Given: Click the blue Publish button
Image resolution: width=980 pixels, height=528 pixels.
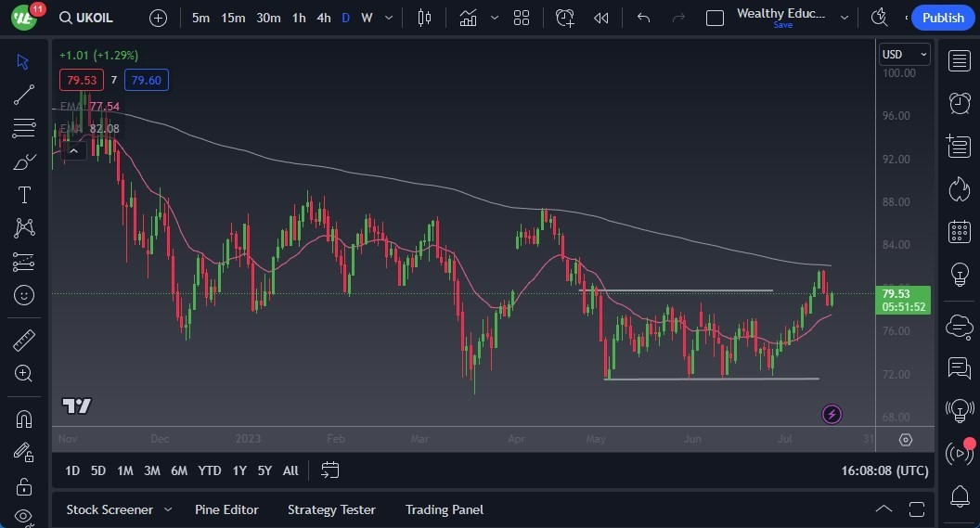Looking at the screenshot, I should [x=943, y=18].
